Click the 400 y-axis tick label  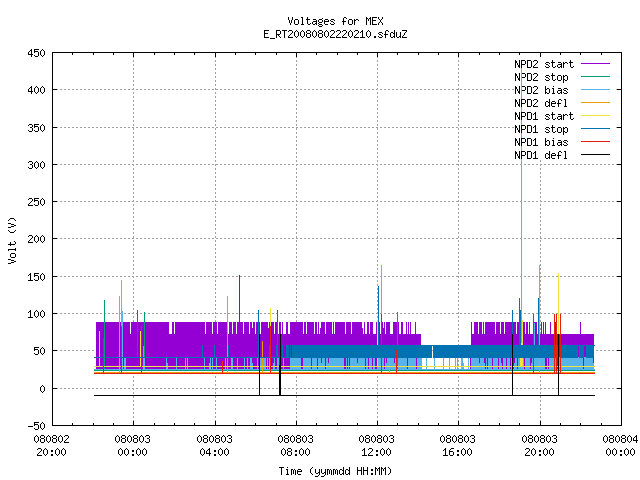(36, 90)
